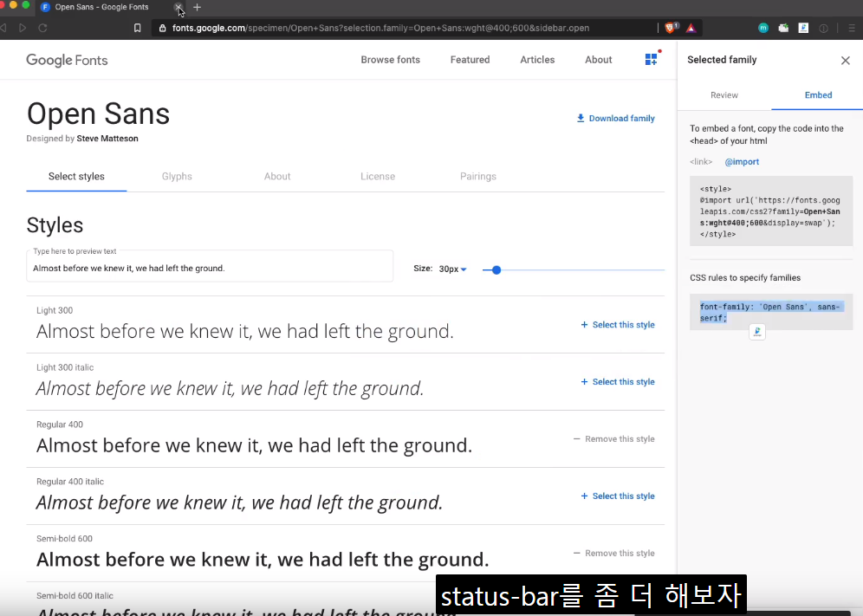The width and height of the screenshot is (863, 616).
Task: Go to Browse fonts
Action: [x=390, y=60]
